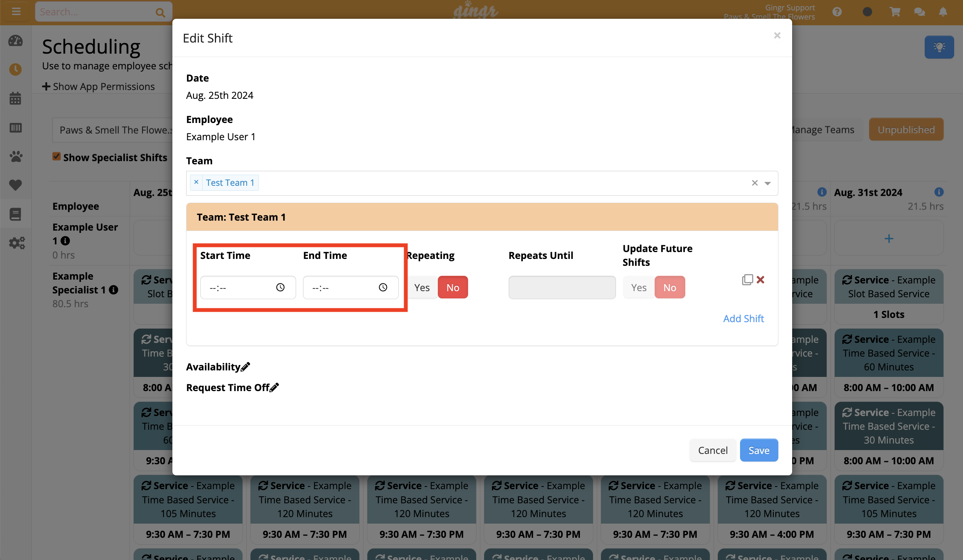Clear the Team selection field

755,183
